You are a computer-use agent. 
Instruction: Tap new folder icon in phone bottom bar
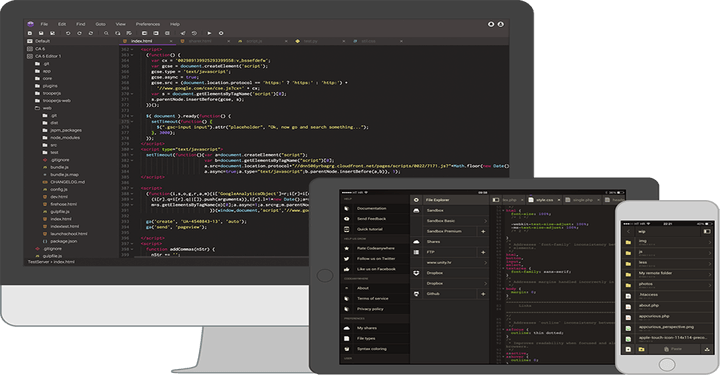641,349
